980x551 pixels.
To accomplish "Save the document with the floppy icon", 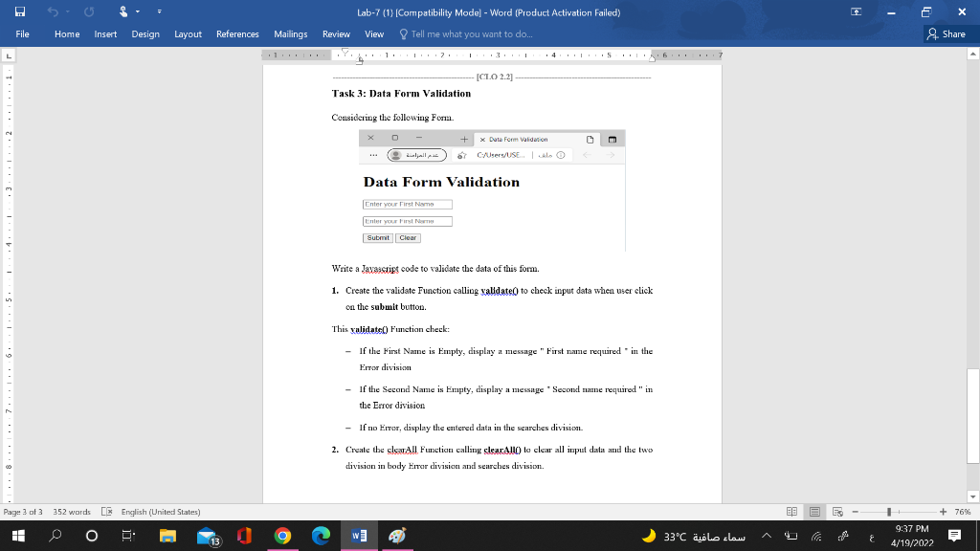I will point(20,11).
